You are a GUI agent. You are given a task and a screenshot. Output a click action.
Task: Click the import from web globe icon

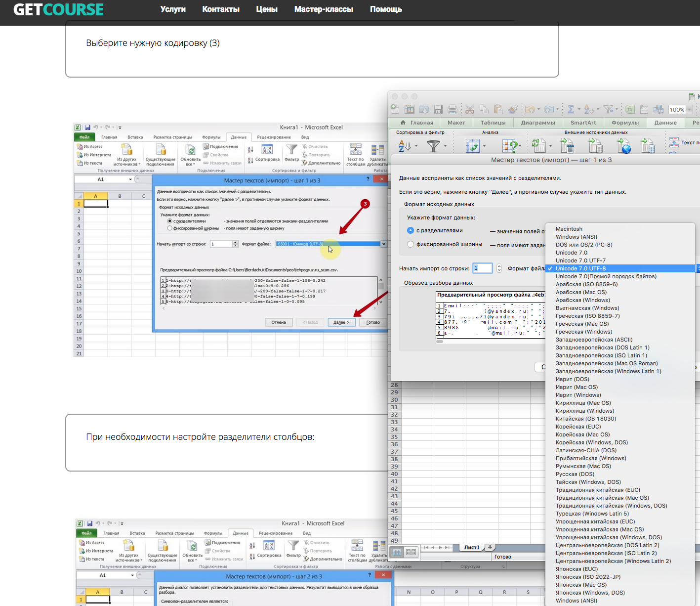(624, 146)
